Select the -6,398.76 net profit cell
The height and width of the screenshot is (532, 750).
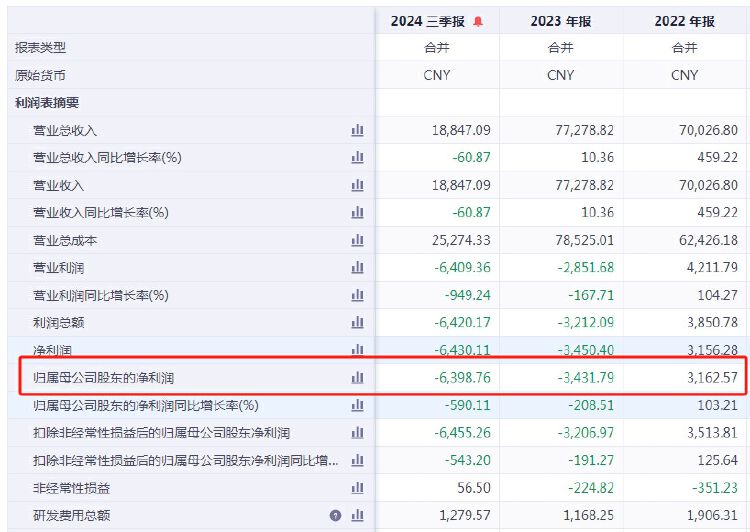tap(463, 378)
